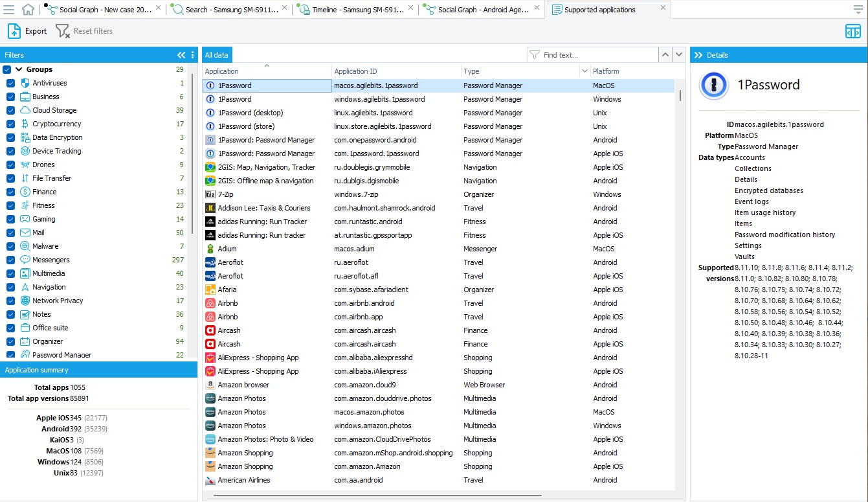The width and height of the screenshot is (868, 502).
Task: Select the Password Manager group in filters
Action: click(61, 355)
